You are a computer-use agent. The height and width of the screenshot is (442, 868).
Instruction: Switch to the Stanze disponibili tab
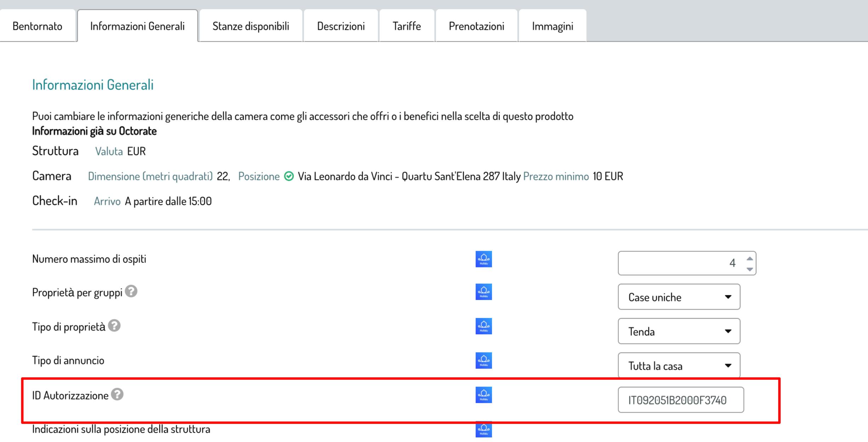(x=251, y=26)
